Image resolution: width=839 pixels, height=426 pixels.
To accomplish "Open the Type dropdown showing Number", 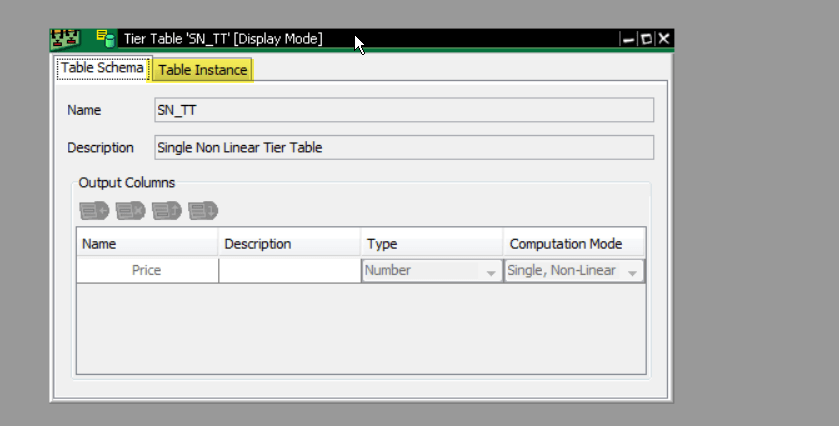I will click(x=432, y=271).
